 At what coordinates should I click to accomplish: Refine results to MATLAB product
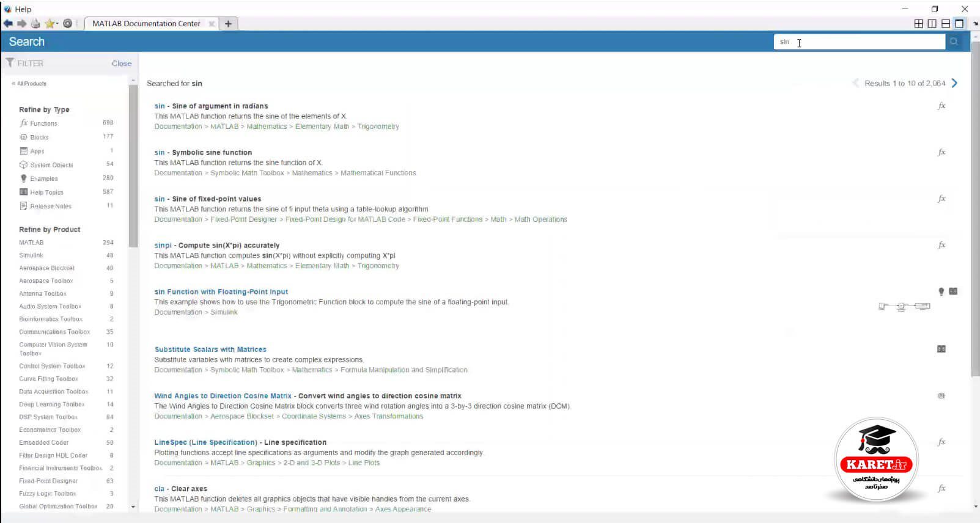coord(31,243)
